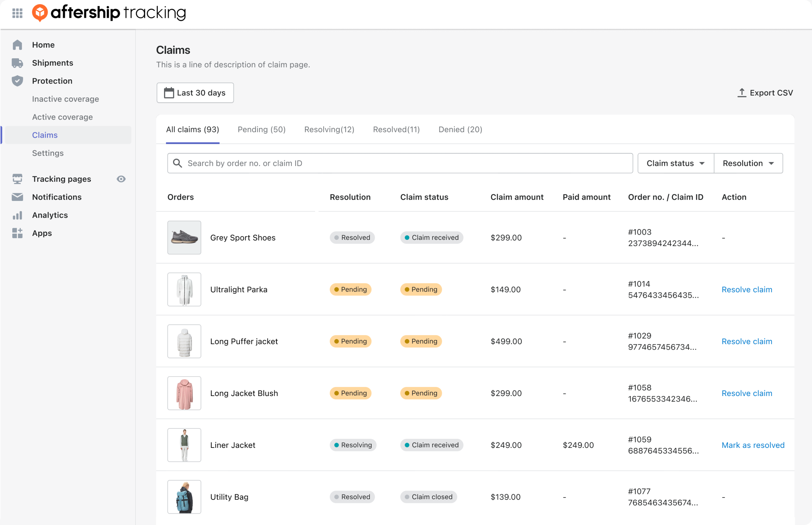Expand the Resolution dropdown filter
812x525 pixels.
(749, 163)
